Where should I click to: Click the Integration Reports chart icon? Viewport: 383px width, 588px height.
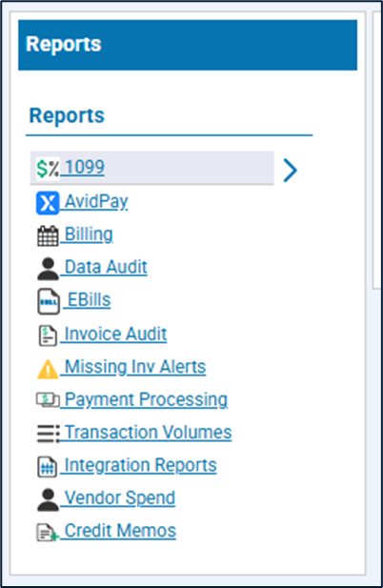pyautogui.click(x=48, y=467)
